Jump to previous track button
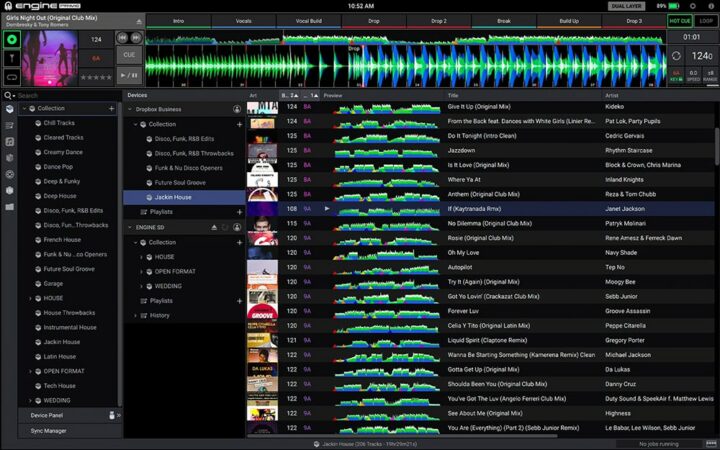The height and width of the screenshot is (450, 720). (123, 37)
